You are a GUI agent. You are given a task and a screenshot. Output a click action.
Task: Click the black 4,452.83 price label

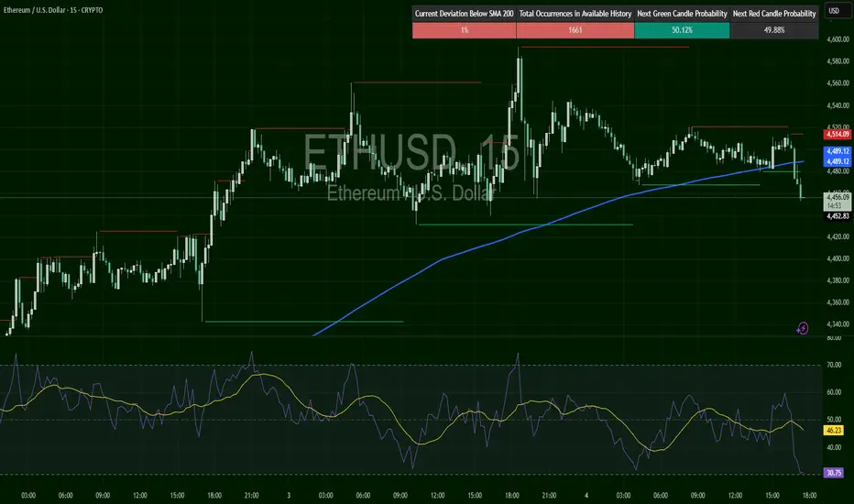(x=838, y=216)
